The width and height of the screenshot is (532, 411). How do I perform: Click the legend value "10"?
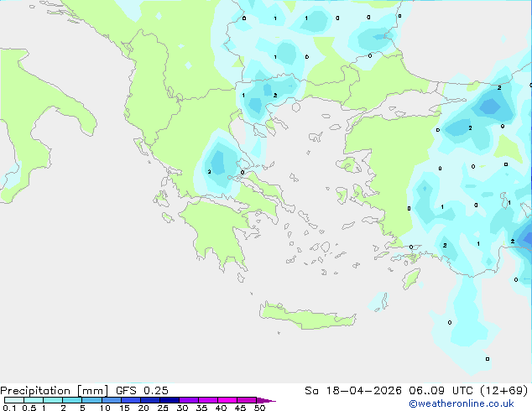click(105, 408)
